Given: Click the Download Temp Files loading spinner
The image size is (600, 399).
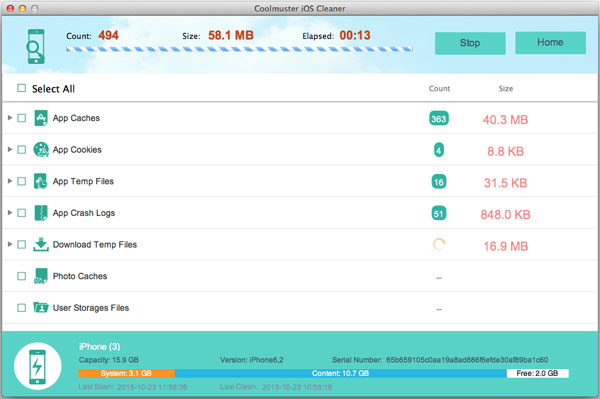Looking at the screenshot, I should click(x=439, y=244).
